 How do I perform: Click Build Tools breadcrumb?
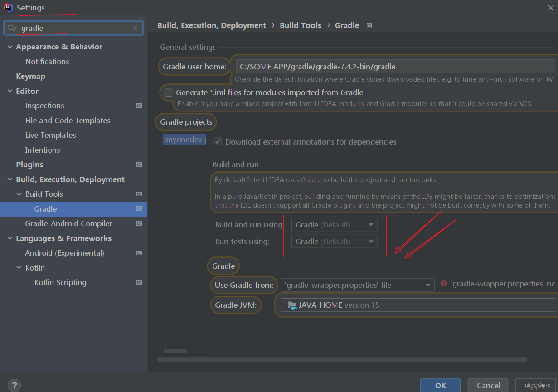pos(301,25)
